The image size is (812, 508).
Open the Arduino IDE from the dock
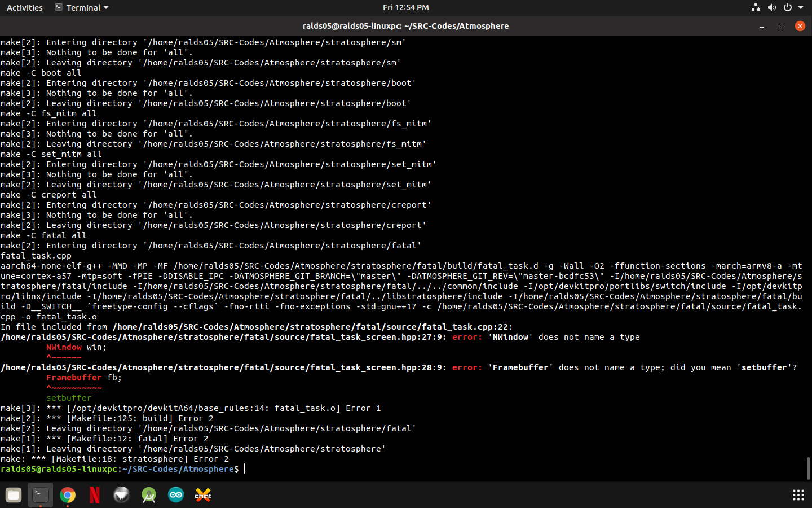point(175,495)
